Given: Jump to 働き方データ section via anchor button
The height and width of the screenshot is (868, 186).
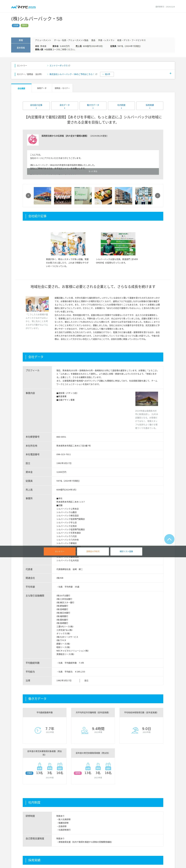Looking at the screenshot, I should pyautogui.click(x=93, y=106).
